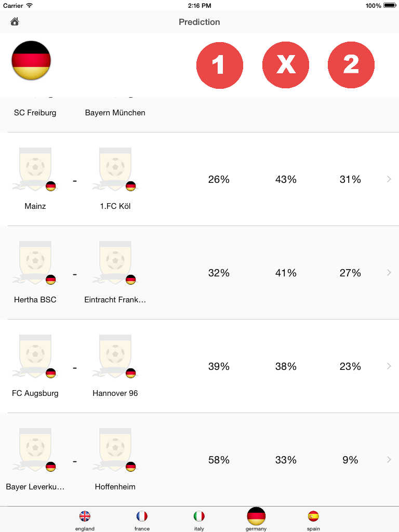Expand Hertha BSC match row chevron
The image size is (399, 532).
[389, 273]
